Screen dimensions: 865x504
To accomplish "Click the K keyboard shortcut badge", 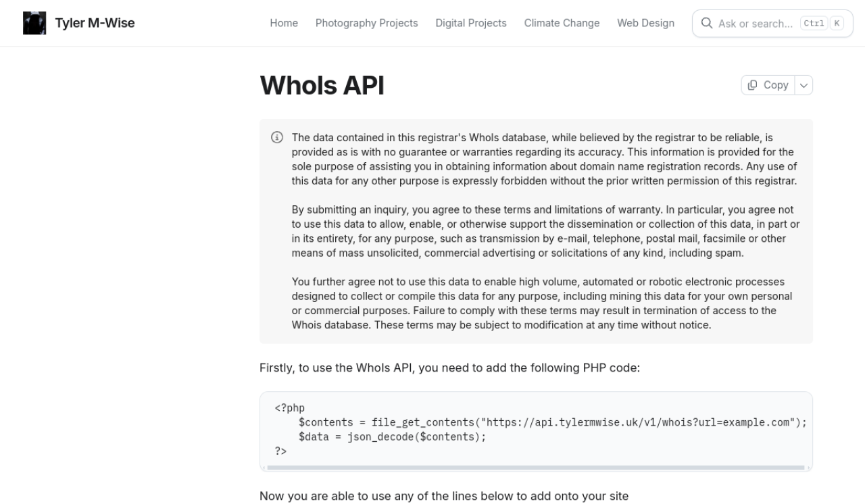I will click(x=837, y=23).
